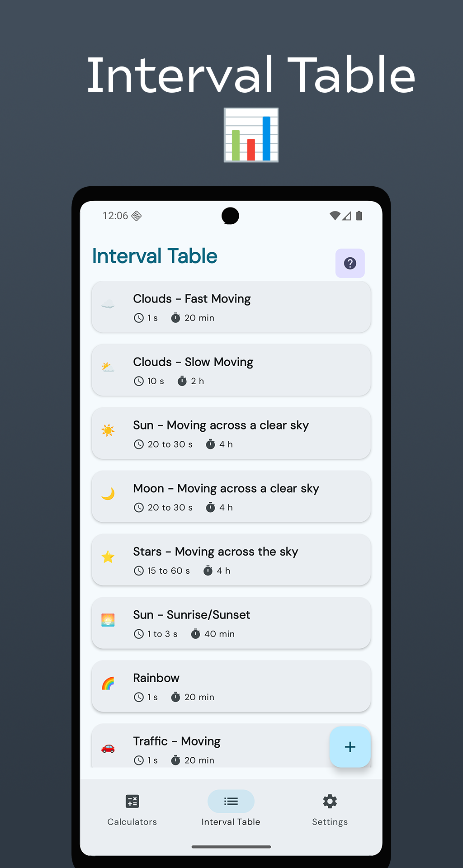
Task: Click the clock icon in the Rainbow row
Action: pyautogui.click(x=139, y=697)
